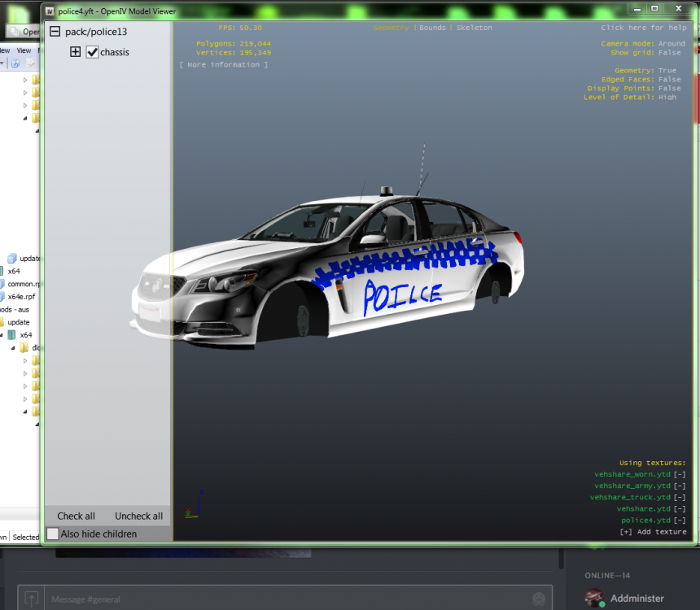The width and height of the screenshot is (700, 610).
Task: Remove vehshare_army.ytd texture with its [-] icon
Action: tap(679, 486)
